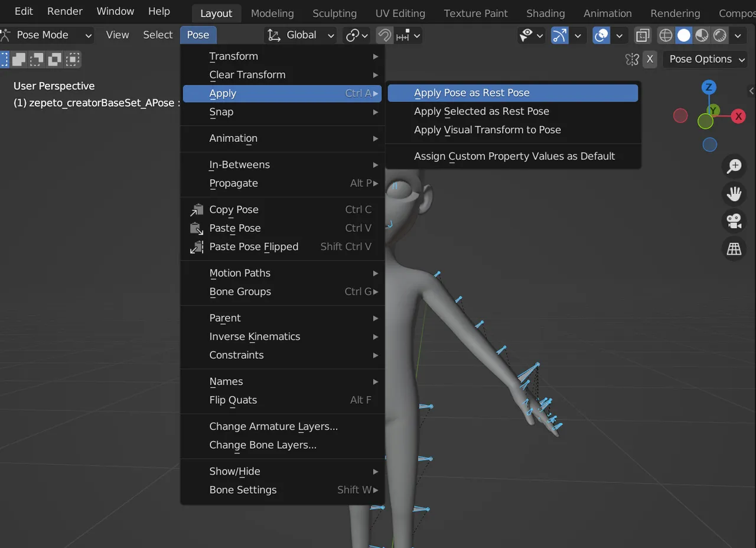This screenshot has width=756, height=548.
Task: Click the snapping magnet icon
Action: [x=384, y=35]
